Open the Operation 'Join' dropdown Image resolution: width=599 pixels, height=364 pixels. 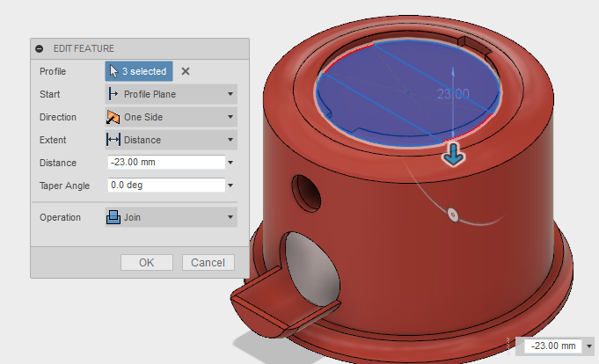(172, 217)
